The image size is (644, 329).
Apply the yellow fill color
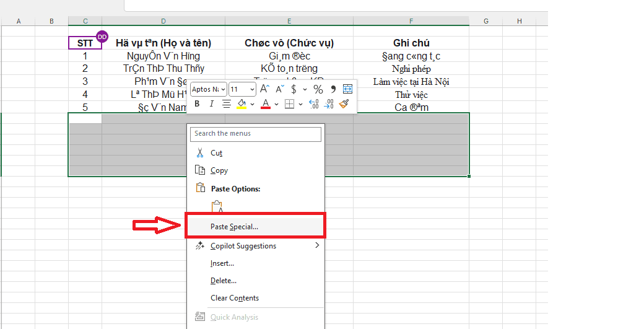click(x=241, y=104)
